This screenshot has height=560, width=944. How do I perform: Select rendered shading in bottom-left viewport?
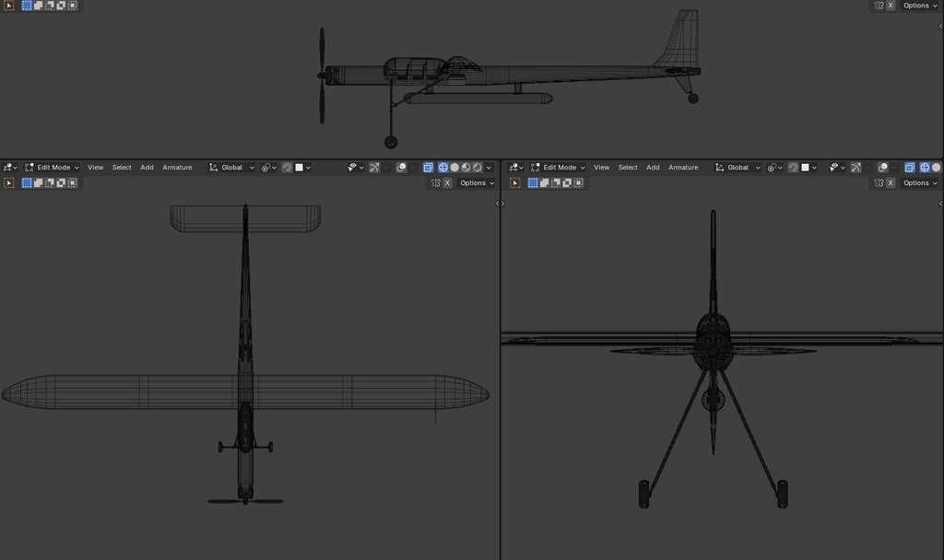[x=478, y=168]
